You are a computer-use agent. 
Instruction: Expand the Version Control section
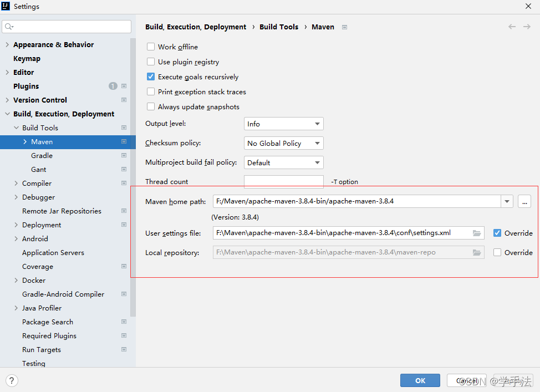click(7, 100)
